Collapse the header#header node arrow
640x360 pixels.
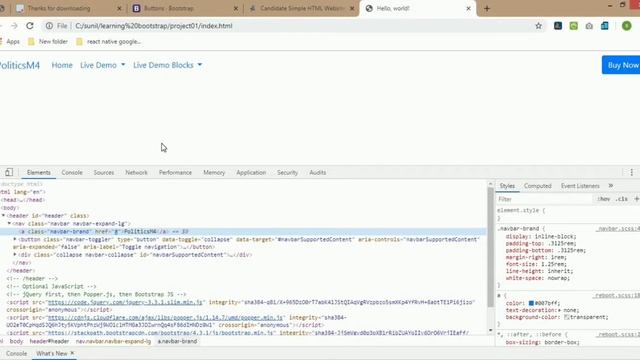point(3,216)
